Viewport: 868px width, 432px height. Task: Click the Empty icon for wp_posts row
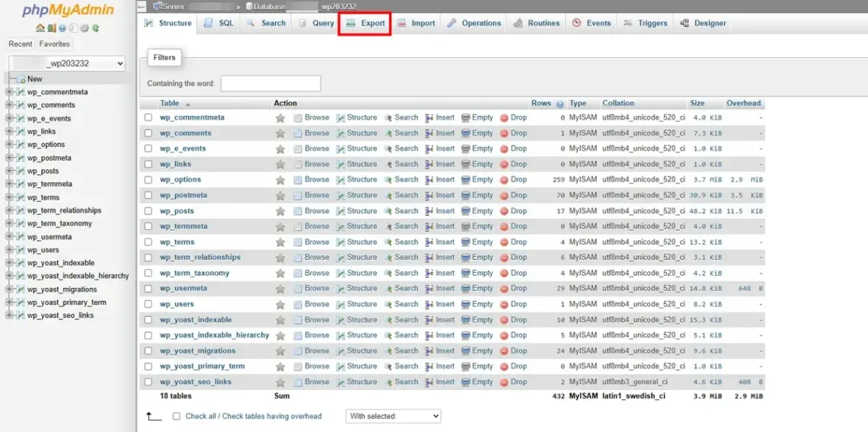466,211
